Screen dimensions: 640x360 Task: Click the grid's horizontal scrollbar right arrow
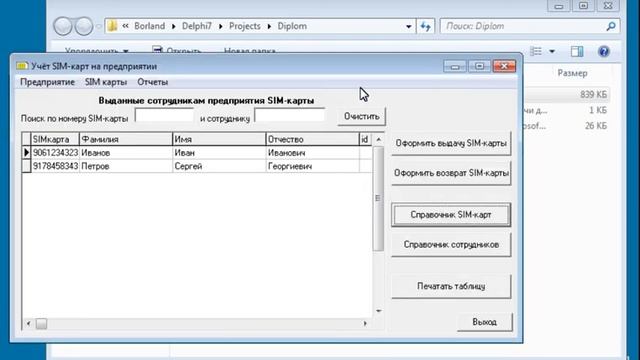(365, 324)
